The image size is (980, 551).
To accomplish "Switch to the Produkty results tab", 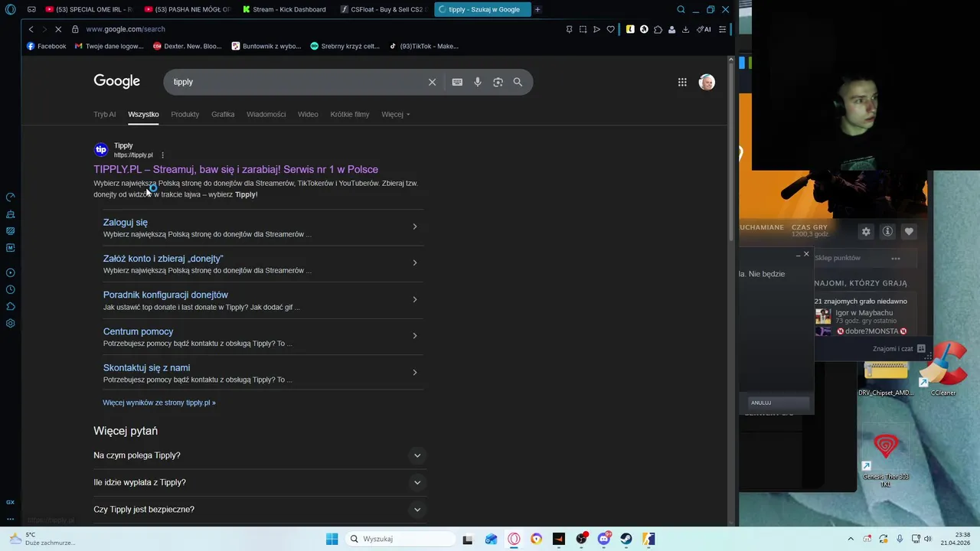I will pyautogui.click(x=185, y=114).
